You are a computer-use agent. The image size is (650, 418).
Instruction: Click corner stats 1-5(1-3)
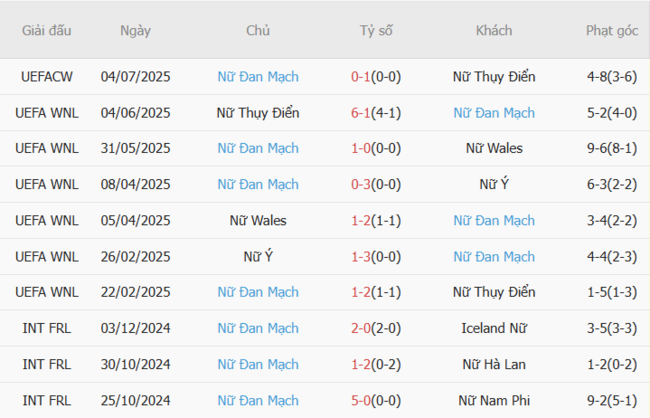[612, 292]
